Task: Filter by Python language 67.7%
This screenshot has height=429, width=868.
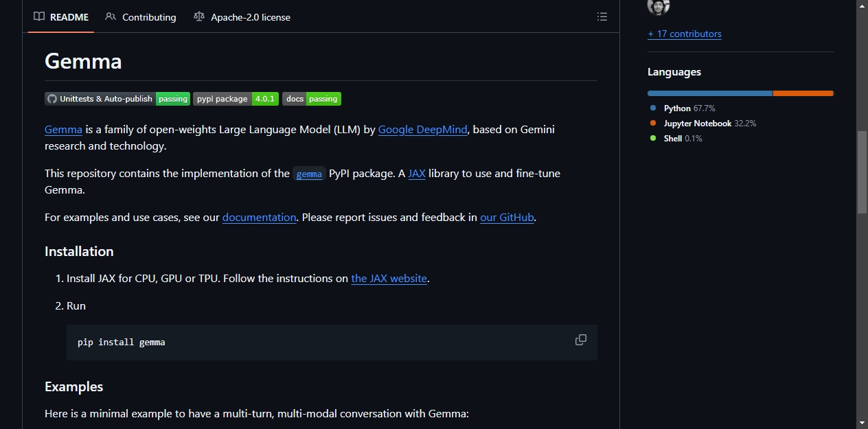Action: point(683,108)
